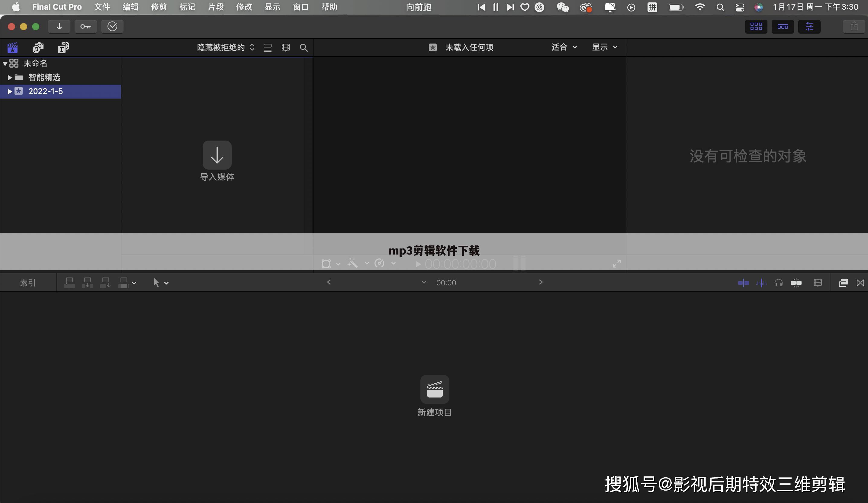The height and width of the screenshot is (503, 868).
Task: Show the transitions browser icon
Action: click(x=860, y=283)
